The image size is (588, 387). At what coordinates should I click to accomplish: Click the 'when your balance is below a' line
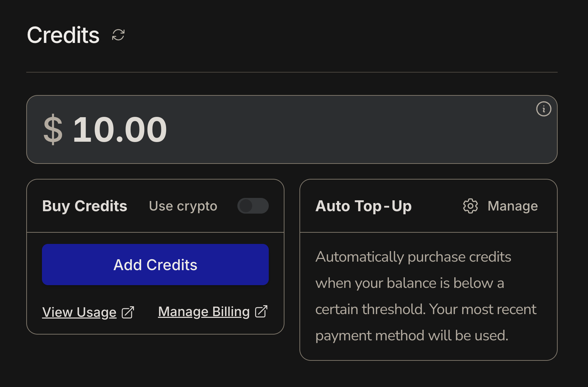[x=410, y=283]
